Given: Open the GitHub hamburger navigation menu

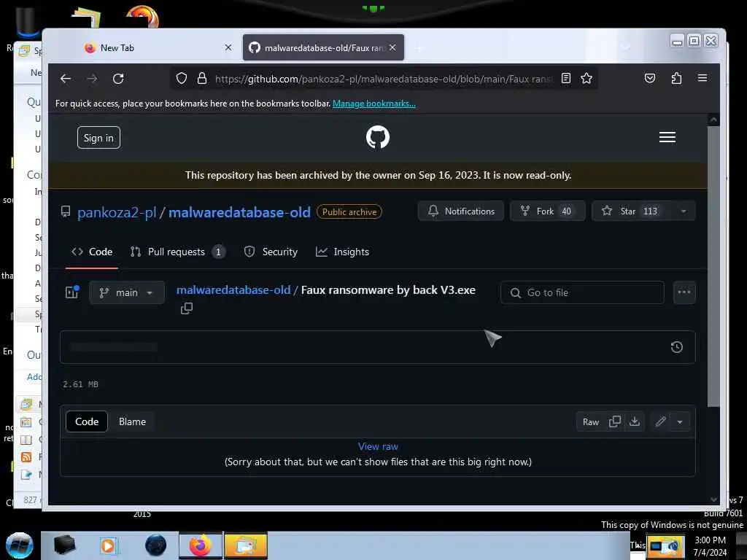Looking at the screenshot, I should click(667, 137).
